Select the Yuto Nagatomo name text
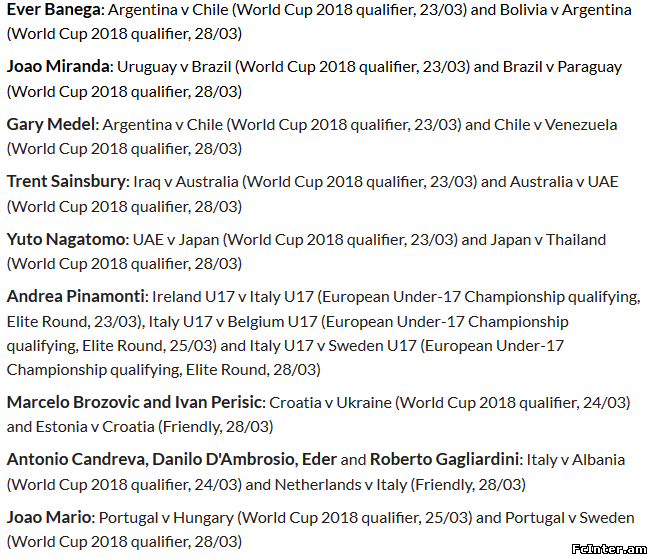 tap(66, 240)
